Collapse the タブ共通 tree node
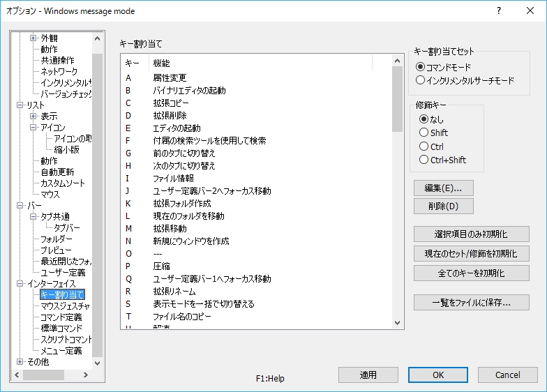The width and height of the screenshot is (547, 392). point(33,216)
